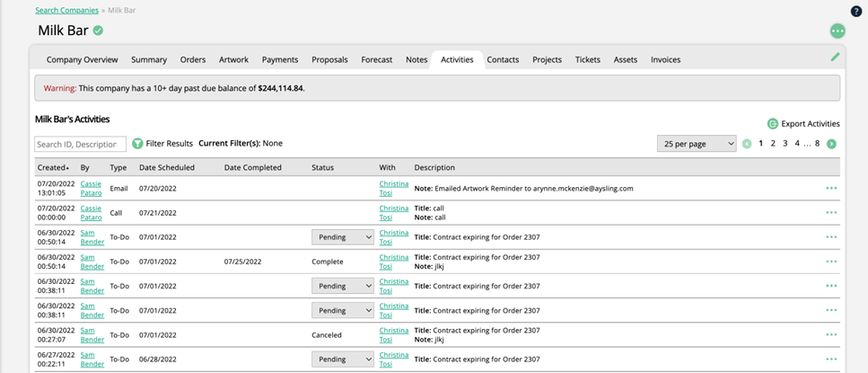Switch to the Notes tab
The width and height of the screenshot is (868, 373).
tap(416, 60)
